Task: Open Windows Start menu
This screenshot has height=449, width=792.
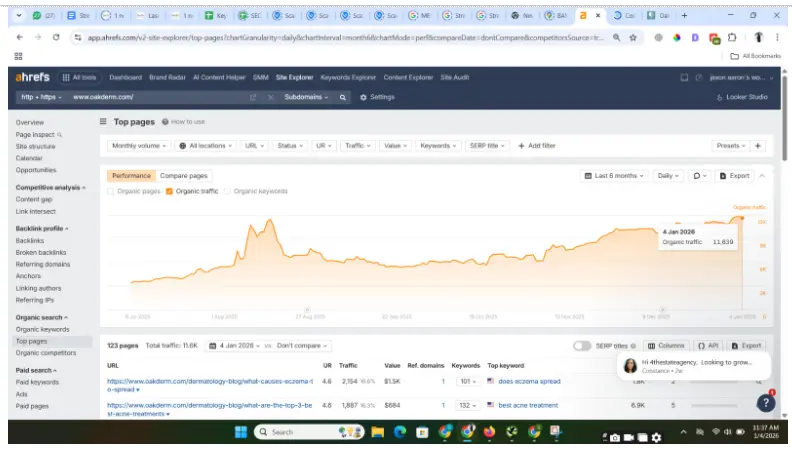Action: point(241,432)
